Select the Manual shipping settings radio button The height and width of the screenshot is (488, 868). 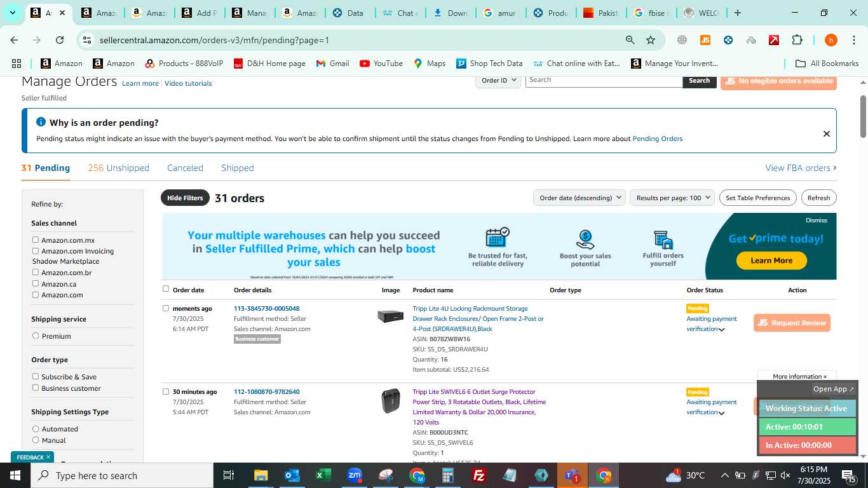pyautogui.click(x=36, y=440)
